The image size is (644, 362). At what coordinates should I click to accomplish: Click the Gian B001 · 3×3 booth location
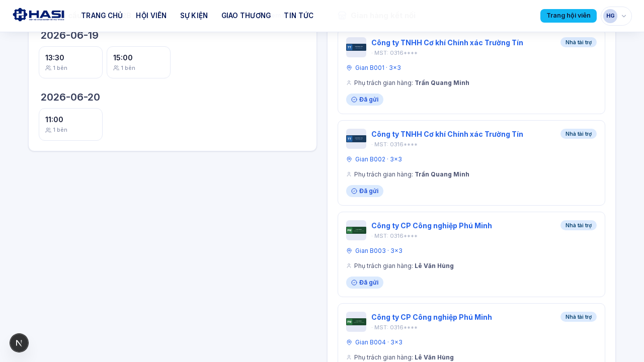pos(378,68)
